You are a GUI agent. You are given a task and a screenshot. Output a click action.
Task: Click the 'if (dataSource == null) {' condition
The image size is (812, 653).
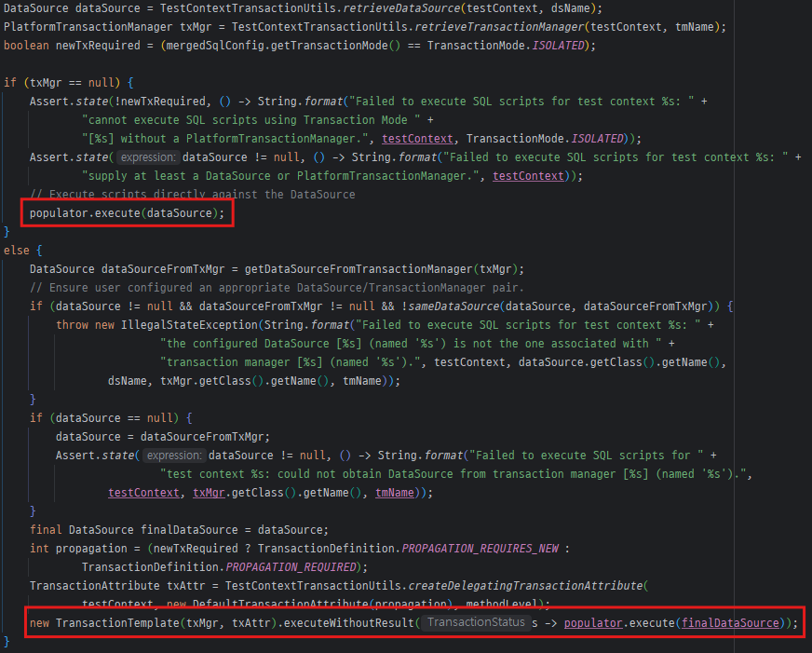[111, 418]
